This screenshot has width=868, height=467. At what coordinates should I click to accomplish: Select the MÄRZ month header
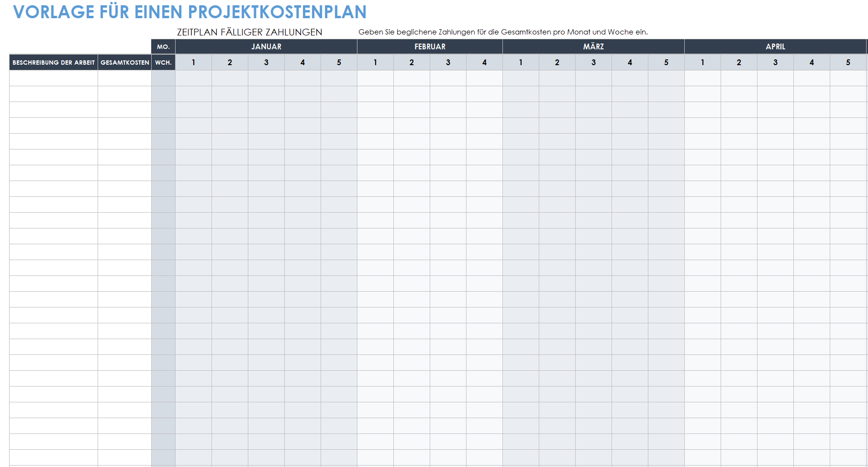coord(593,46)
